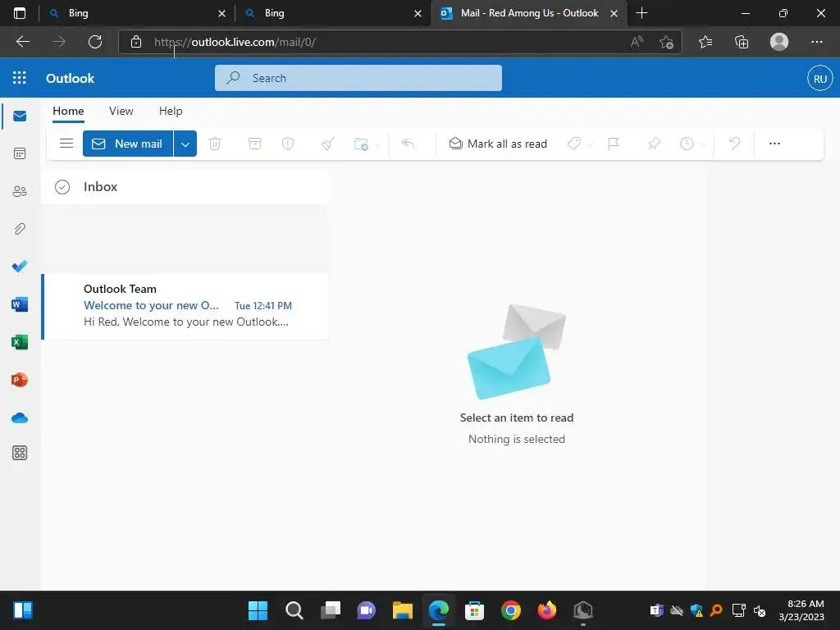Click the Delete trash can icon
Screen dimensions: 840x630
pyautogui.click(x=215, y=144)
